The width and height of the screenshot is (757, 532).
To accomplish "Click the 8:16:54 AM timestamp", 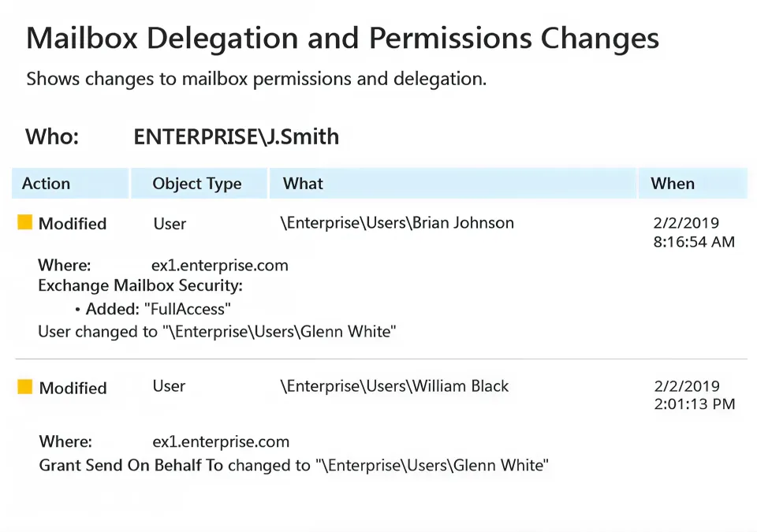I will coord(694,242).
